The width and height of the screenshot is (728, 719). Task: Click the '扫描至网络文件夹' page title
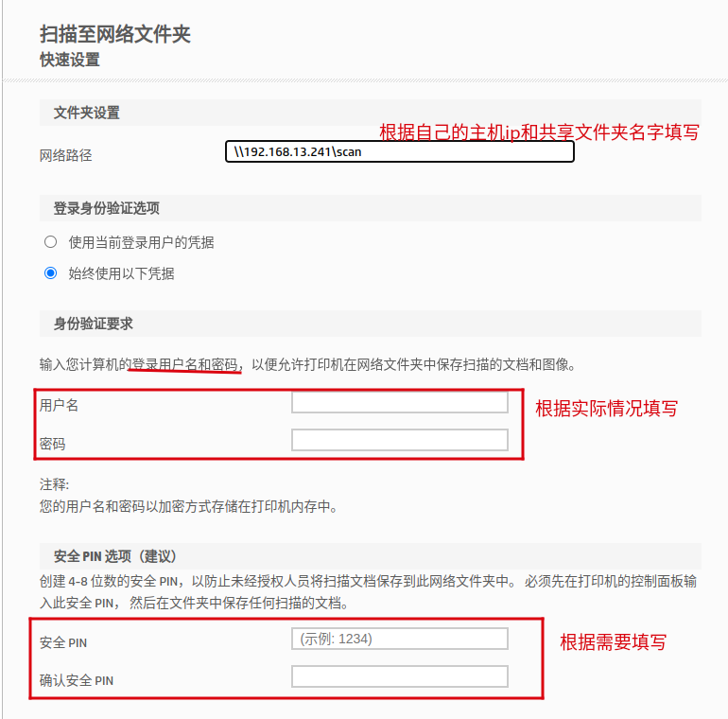tap(115, 34)
